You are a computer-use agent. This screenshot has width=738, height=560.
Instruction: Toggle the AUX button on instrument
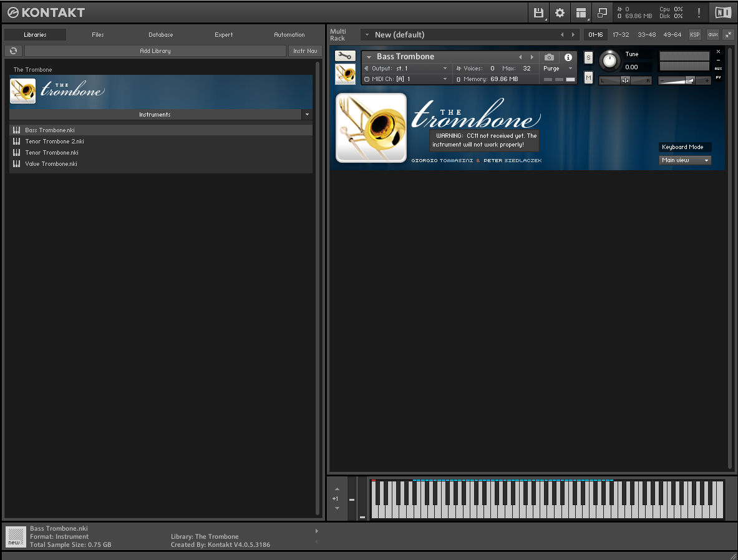[718, 69]
